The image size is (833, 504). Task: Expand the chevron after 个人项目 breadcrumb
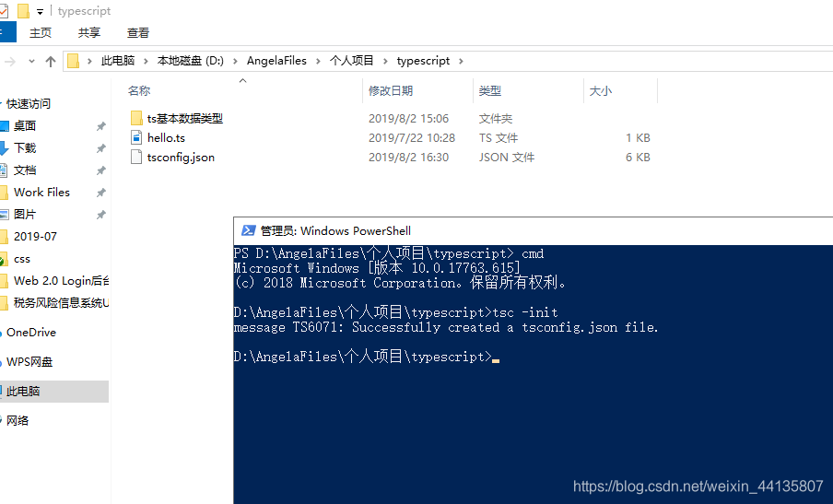[x=386, y=61]
